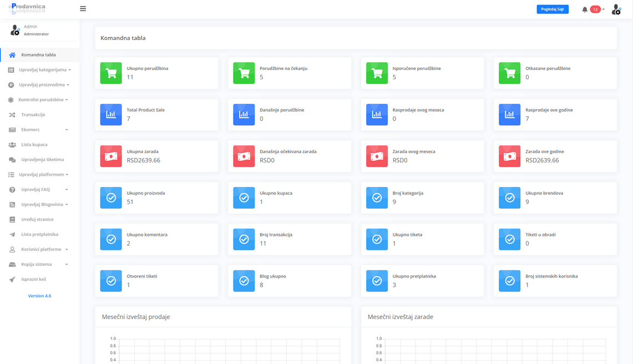Click the Pogledaj Sajt button
633x364 pixels.
552,9
